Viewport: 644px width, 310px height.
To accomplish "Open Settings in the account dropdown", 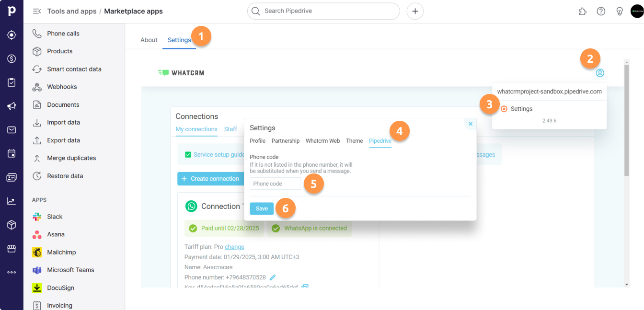I will click(521, 109).
